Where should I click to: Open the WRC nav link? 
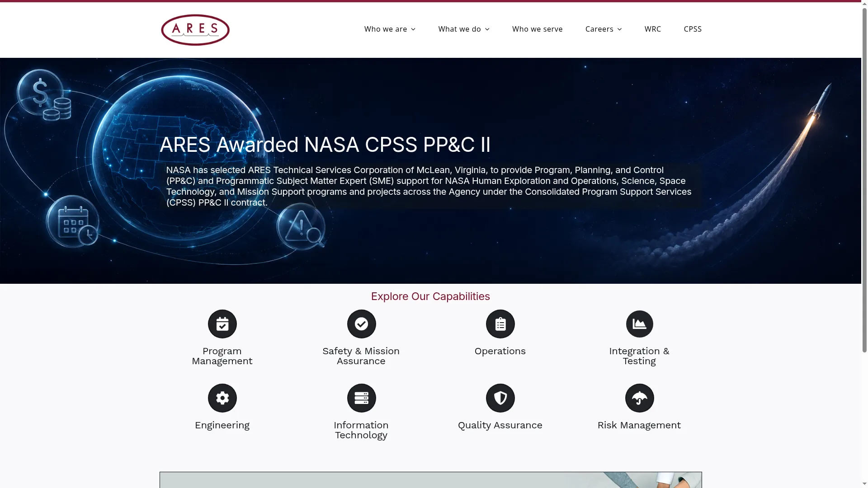pyautogui.click(x=652, y=29)
